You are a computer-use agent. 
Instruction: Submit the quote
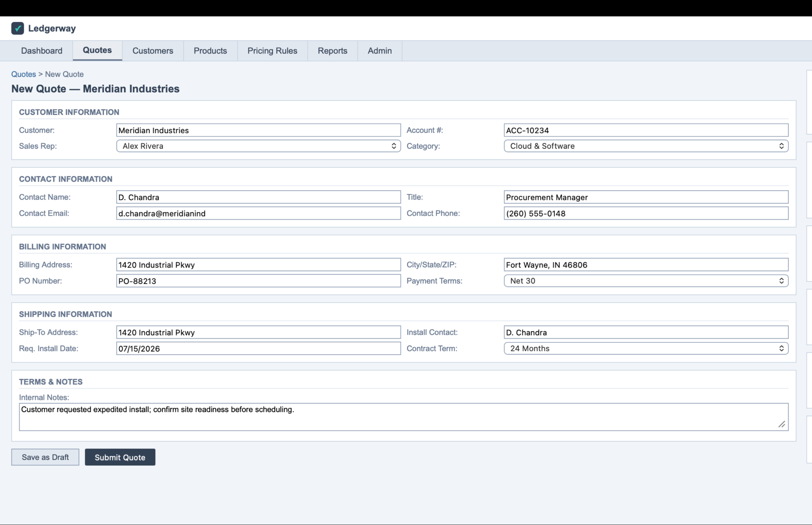120,457
